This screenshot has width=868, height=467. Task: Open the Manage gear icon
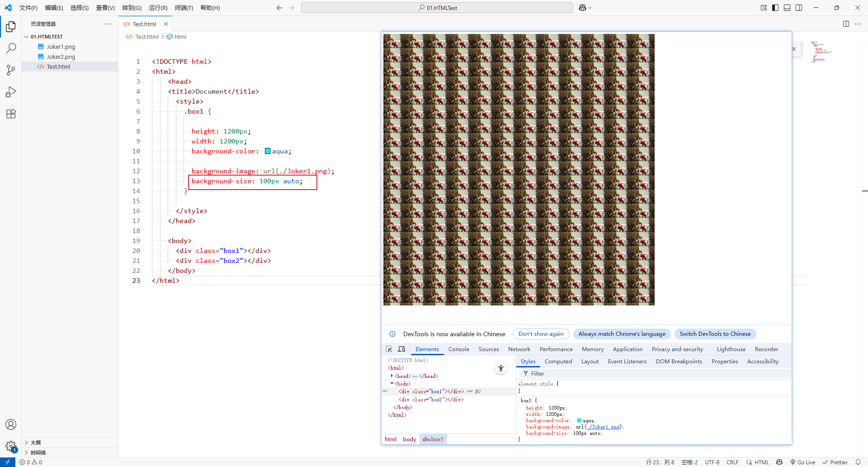coord(11,446)
